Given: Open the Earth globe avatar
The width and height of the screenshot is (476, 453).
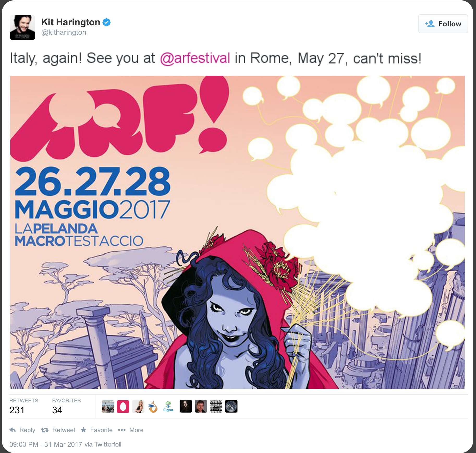Looking at the screenshot, I should point(231,406).
